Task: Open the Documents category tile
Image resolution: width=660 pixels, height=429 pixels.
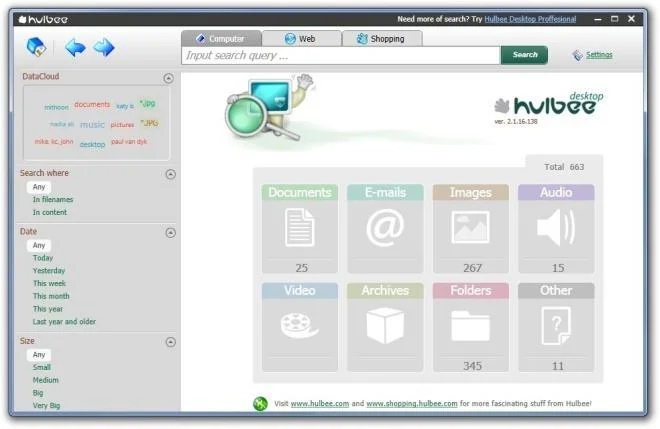Action: coord(300,229)
